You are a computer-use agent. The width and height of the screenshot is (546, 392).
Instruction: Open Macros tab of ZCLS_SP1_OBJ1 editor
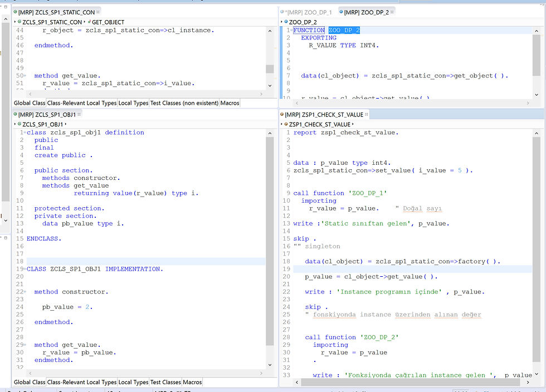coord(192,382)
